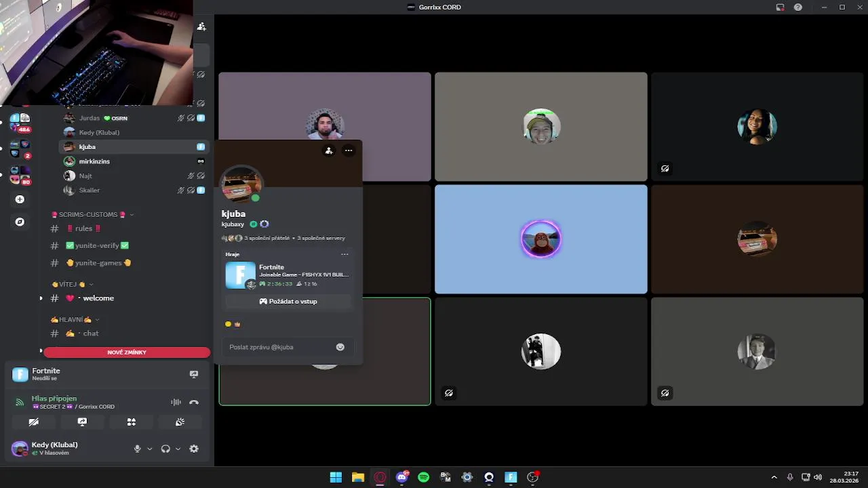Screen dimensions: 868x488
Task: Toggle microphone mute
Action: click(x=137, y=449)
